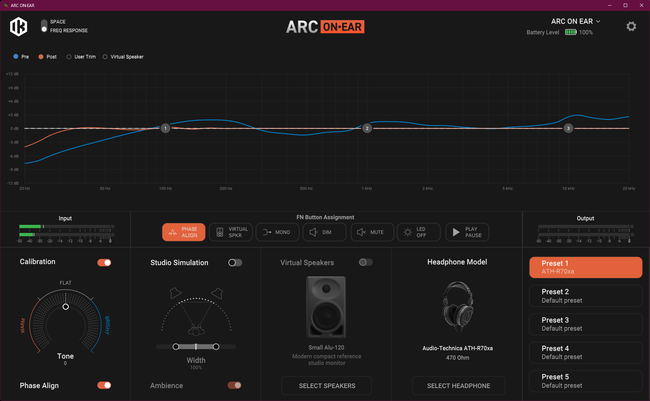The width and height of the screenshot is (650, 401).
Task: Toggle Space / Freq Response view switch
Action: (x=44, y=26)
